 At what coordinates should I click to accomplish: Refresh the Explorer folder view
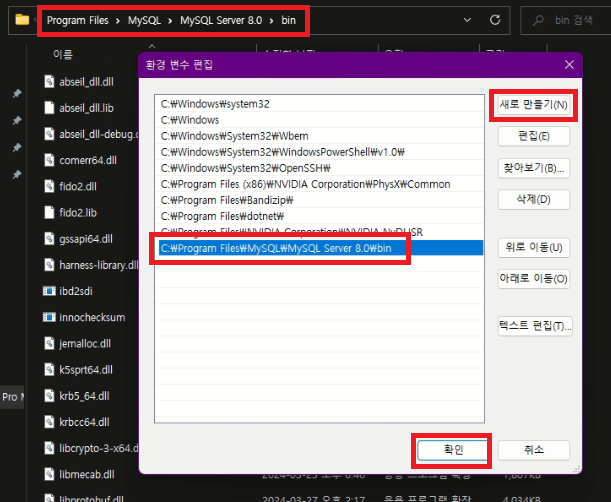(x=495, y=20)
